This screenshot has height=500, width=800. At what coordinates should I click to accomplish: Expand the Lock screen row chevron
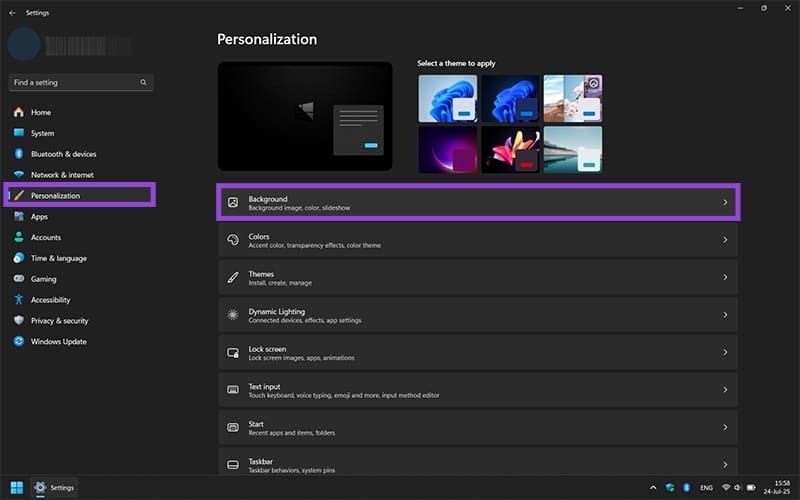coord(725,353)
